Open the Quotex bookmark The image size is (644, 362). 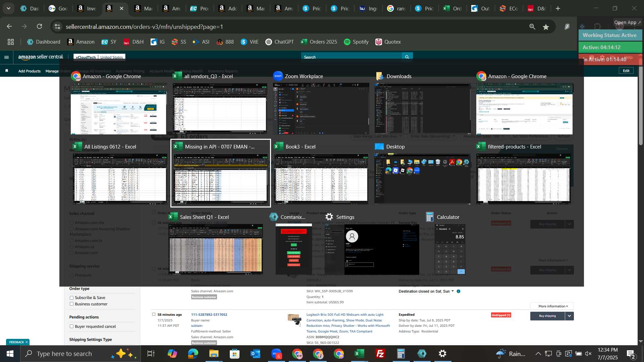click(x=388, y=42)
